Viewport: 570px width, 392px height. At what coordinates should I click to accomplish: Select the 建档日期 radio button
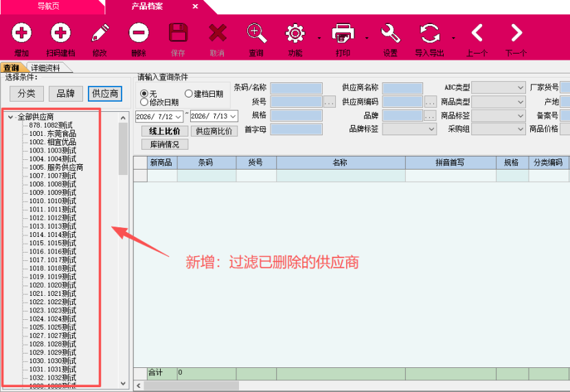coord(188,94)
